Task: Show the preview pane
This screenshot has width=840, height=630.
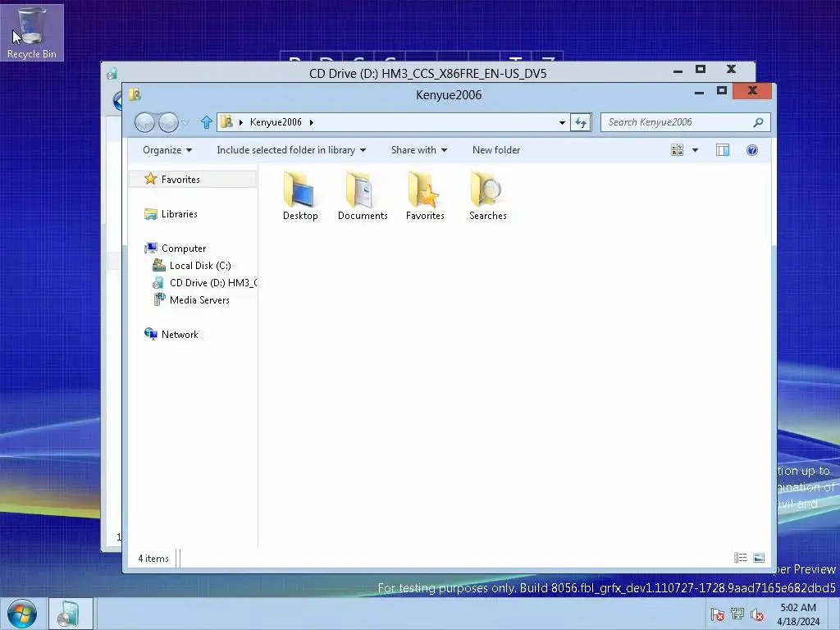Action: tap(723, 150)
